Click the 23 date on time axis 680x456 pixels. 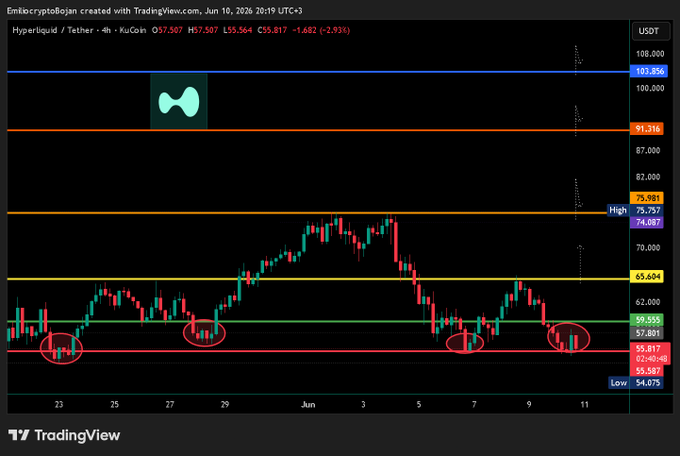tap(59, 404)
